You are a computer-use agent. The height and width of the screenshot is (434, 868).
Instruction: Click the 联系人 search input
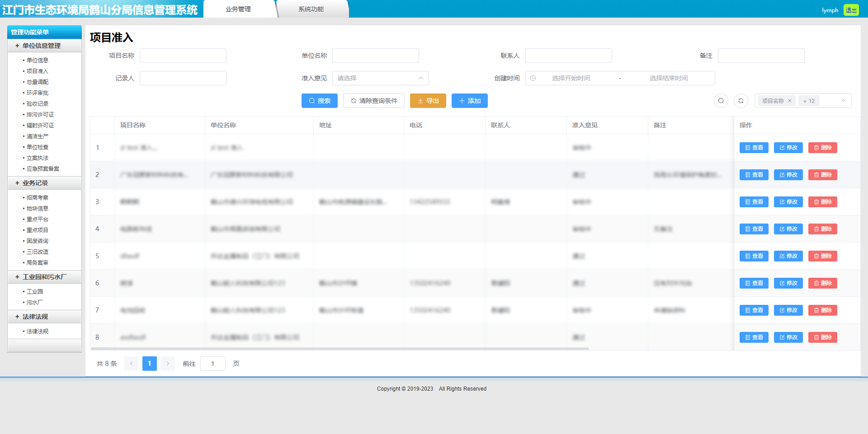(x=569, y=56)
